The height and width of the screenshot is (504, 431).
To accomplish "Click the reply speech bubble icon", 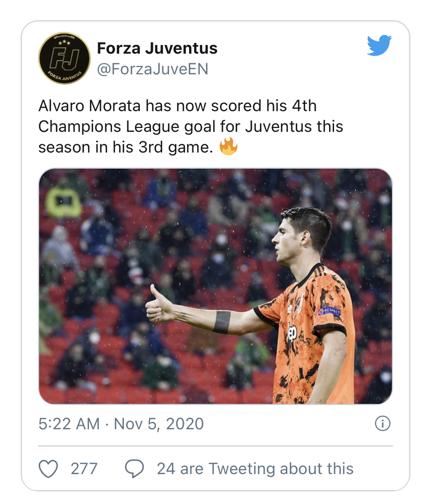I will pos(134,469).
